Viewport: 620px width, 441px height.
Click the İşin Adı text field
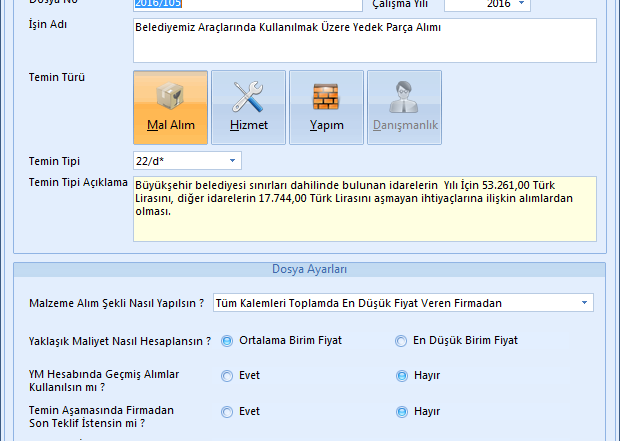[x=364, y=40]
